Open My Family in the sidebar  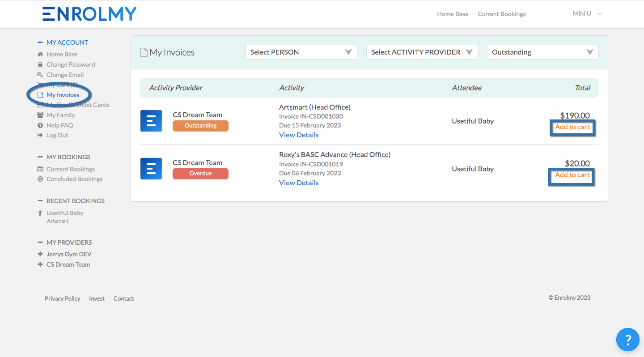pyautogui.click(x=61, y=115)
